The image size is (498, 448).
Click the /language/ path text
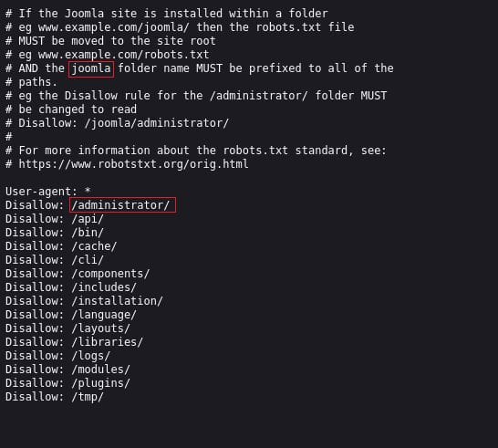[104, 315]
